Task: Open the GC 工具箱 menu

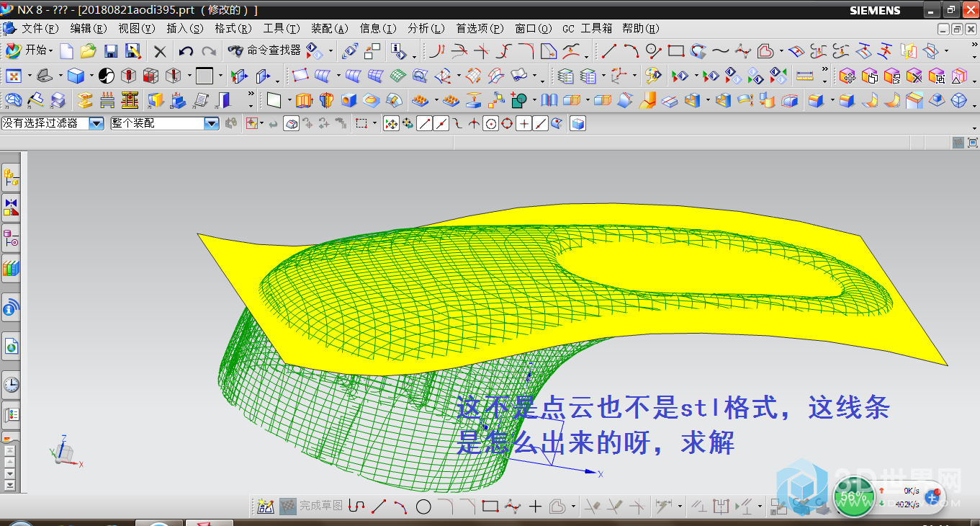Action: coord(588,28)
